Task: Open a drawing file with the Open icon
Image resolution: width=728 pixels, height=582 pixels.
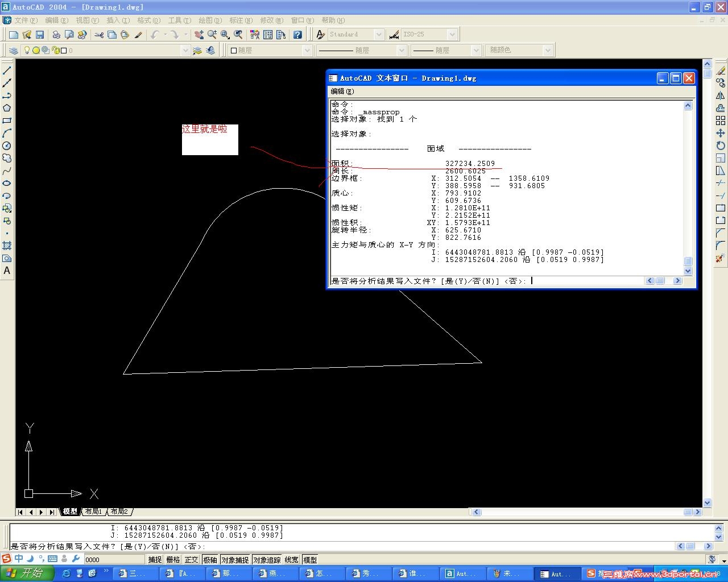Action: tap(27, 35)
